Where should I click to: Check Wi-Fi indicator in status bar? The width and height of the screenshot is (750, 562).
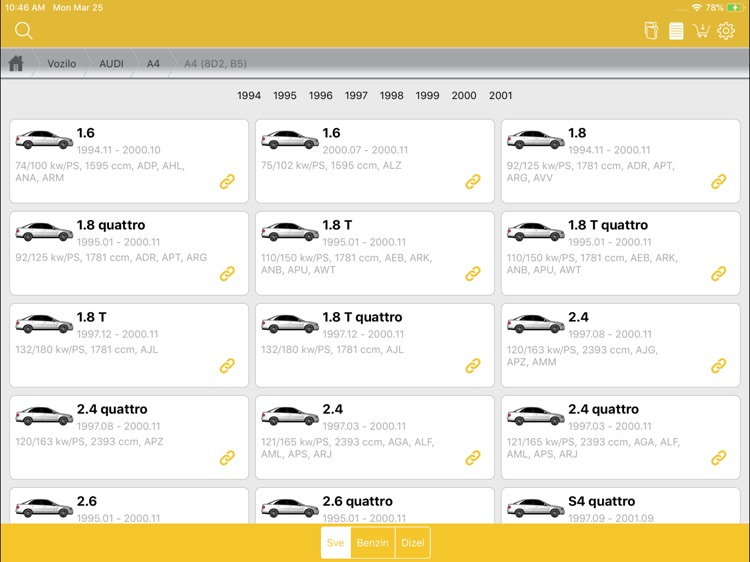(x=696, y=8)
